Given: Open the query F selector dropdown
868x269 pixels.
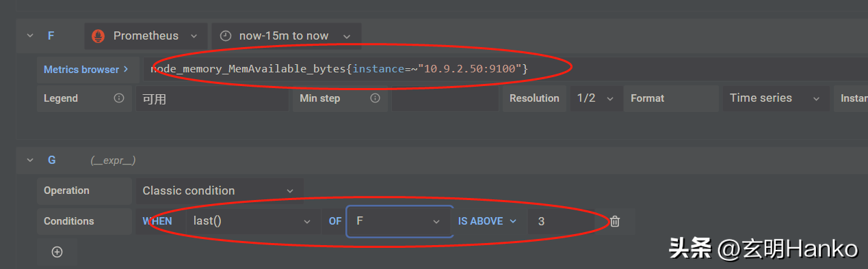Looking at the screenshot, I should coord(399,221).
